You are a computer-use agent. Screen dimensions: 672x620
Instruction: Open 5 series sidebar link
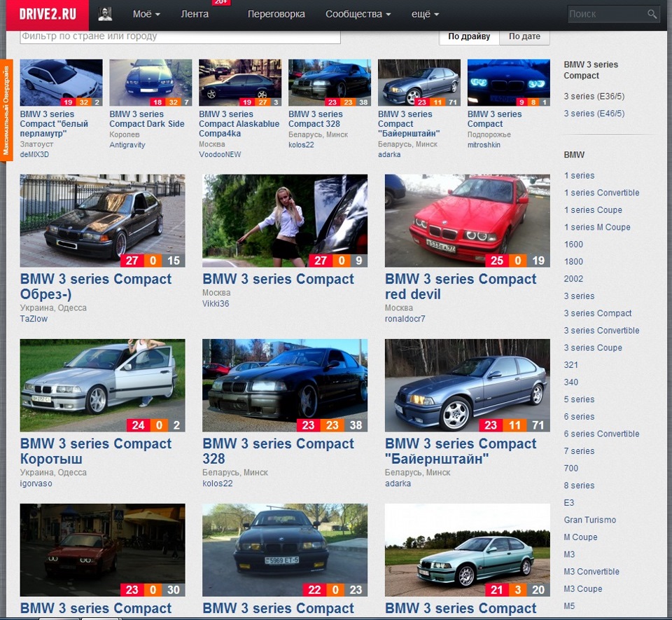coord(579,399)
